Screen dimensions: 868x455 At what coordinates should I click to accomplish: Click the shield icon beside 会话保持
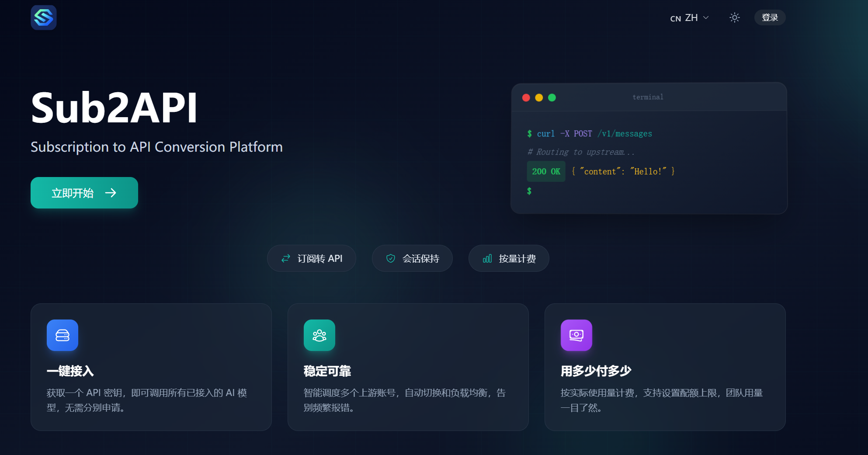click(391, 259)
